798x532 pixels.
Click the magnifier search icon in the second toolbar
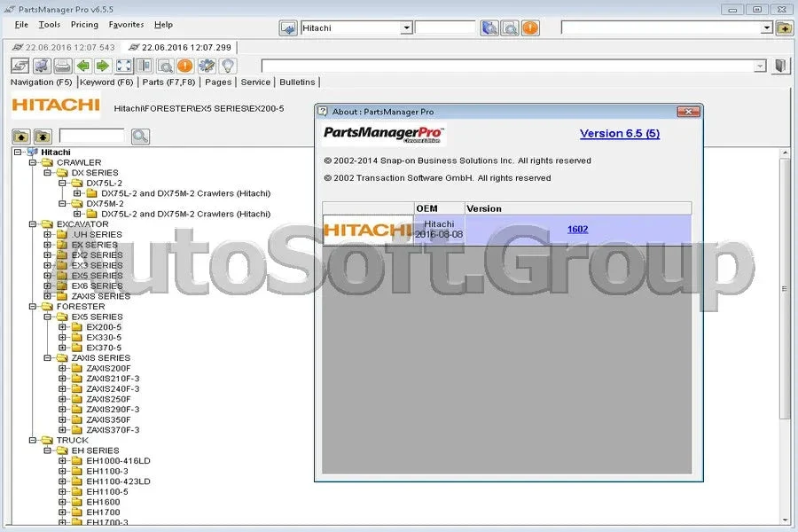[165, 66]
